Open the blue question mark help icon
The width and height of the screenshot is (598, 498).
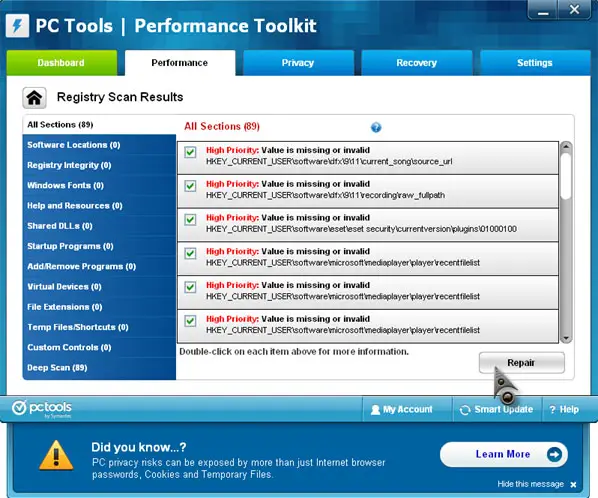(x=376, y=127)
